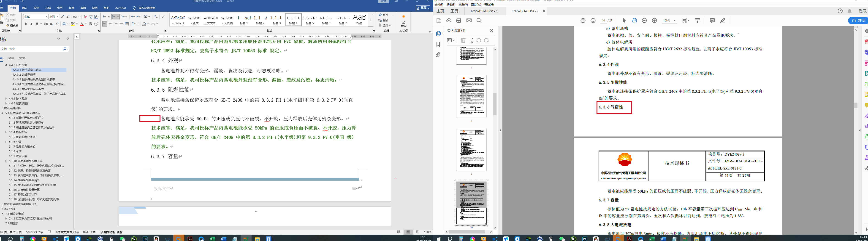The height and width of the screenshot is (241, 868).
Task: Click the Acrobat page number field
Action: click(x=603, y=21)
